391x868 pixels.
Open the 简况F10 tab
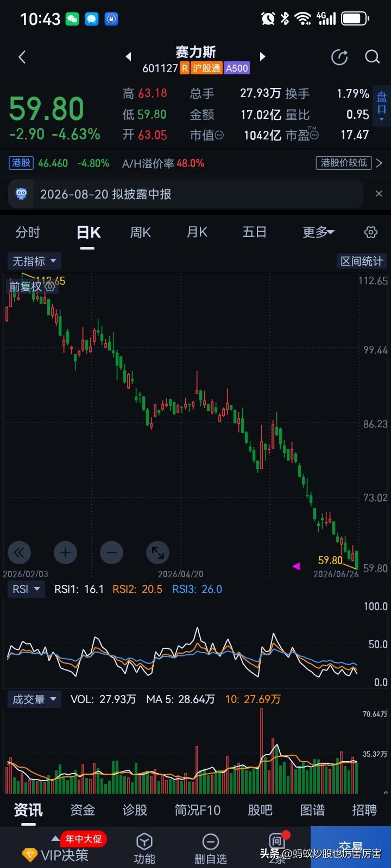198,810
